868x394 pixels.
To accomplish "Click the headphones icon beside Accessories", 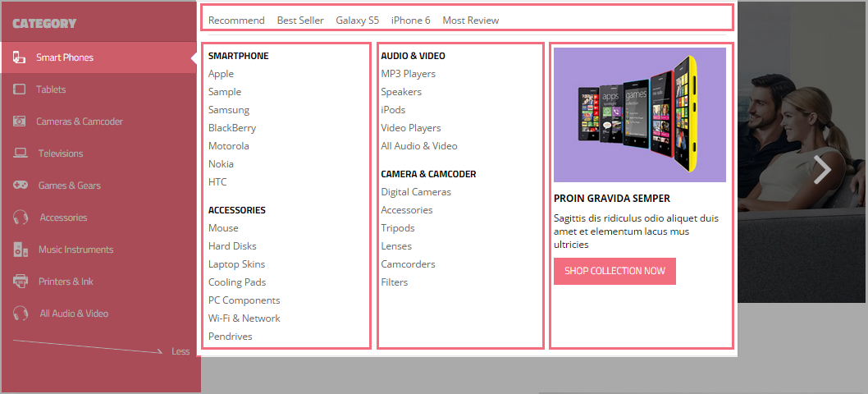I will 21,218.
